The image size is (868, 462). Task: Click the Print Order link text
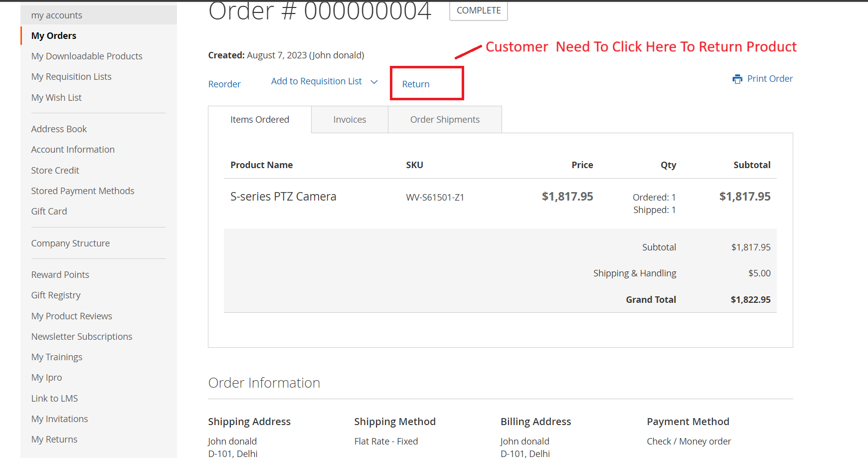770,79
